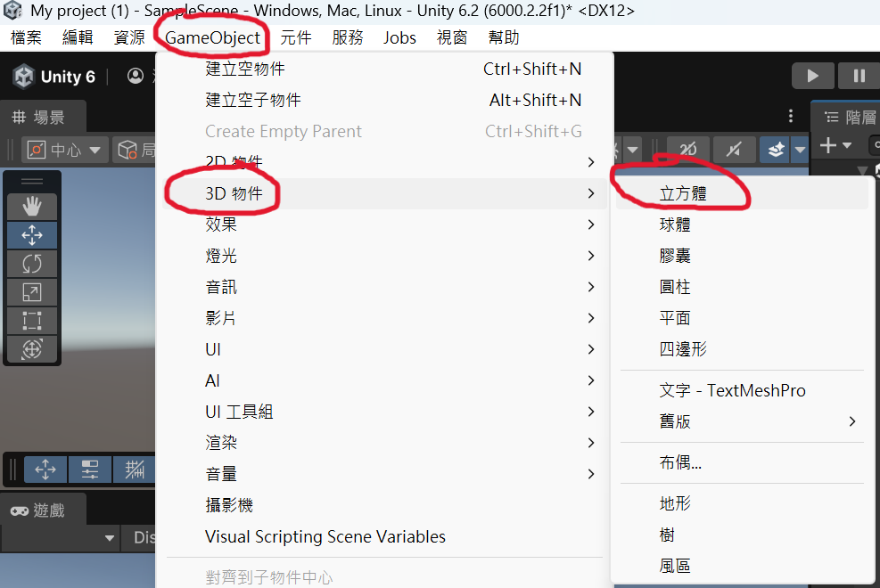Open the 中心 pivot dropdown

tap(64, 150)
